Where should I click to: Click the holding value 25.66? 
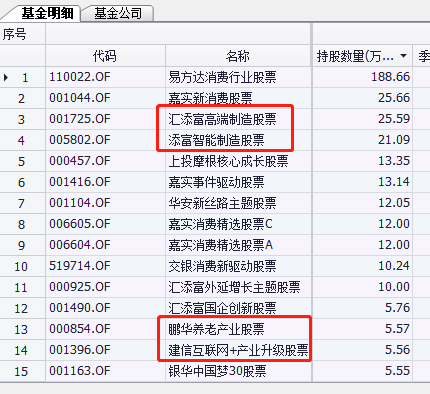point(394,98)
